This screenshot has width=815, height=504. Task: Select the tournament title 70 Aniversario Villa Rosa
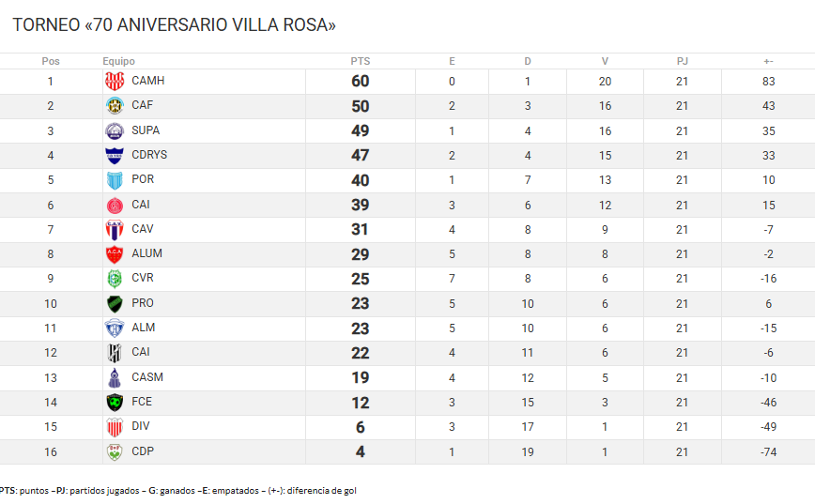point(174,25)
